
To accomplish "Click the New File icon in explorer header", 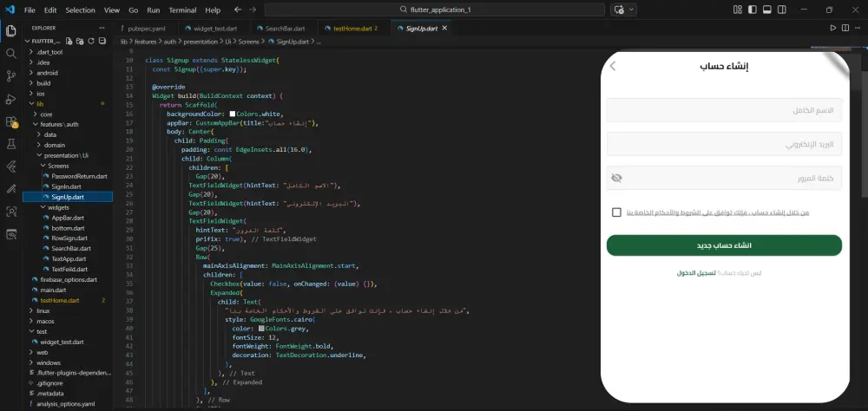I will [69, 41].
